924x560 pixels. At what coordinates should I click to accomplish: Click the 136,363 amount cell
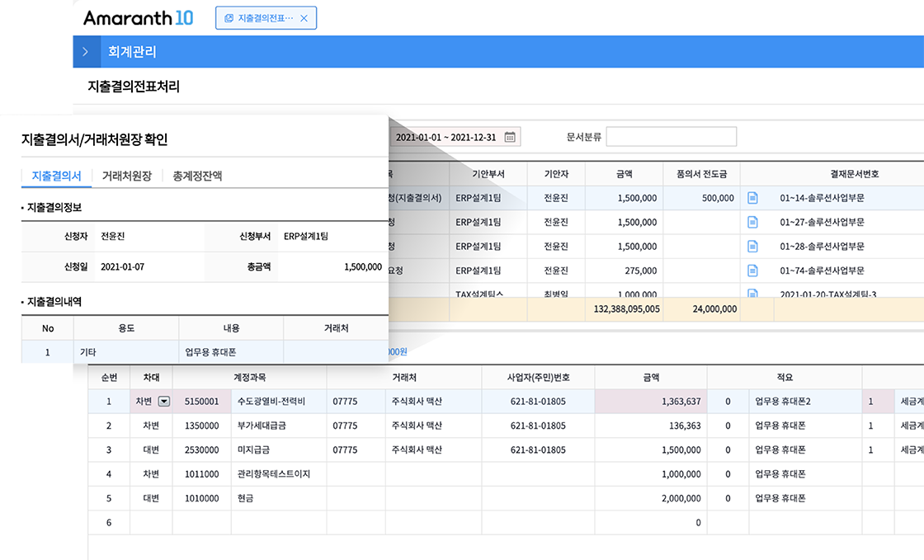(x=651, y=425)
